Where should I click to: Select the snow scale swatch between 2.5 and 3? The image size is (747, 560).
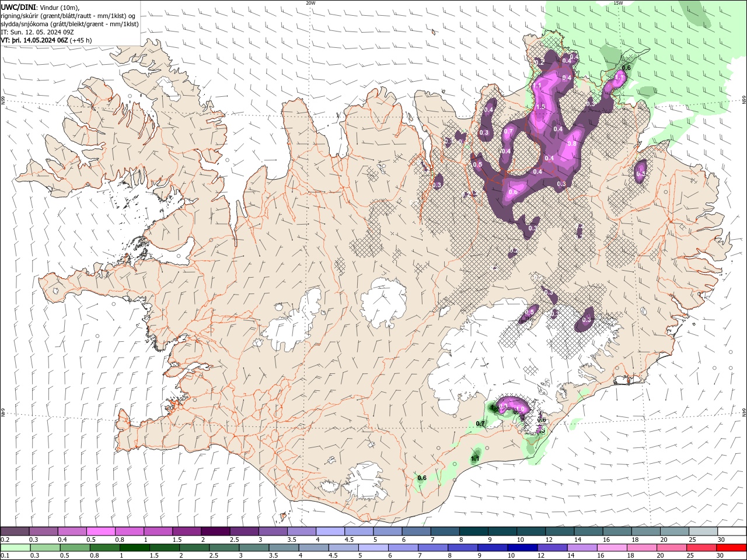244,531
